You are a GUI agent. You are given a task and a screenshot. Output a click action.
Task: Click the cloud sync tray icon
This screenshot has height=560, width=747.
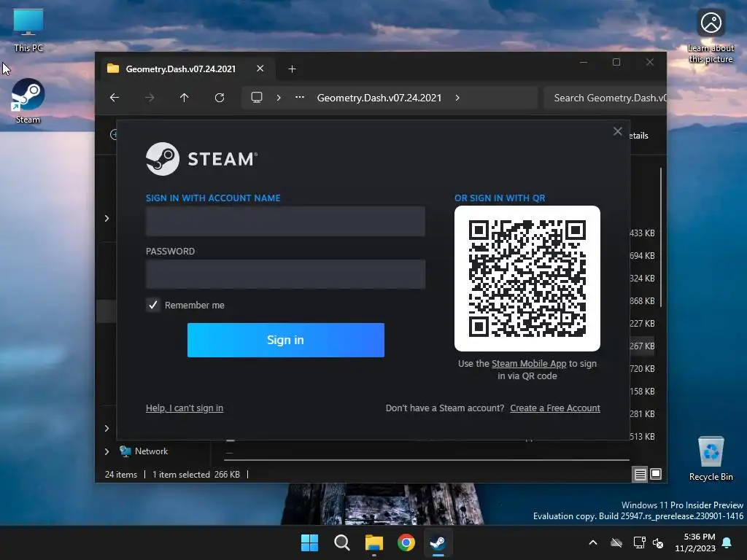click(616, 542)
